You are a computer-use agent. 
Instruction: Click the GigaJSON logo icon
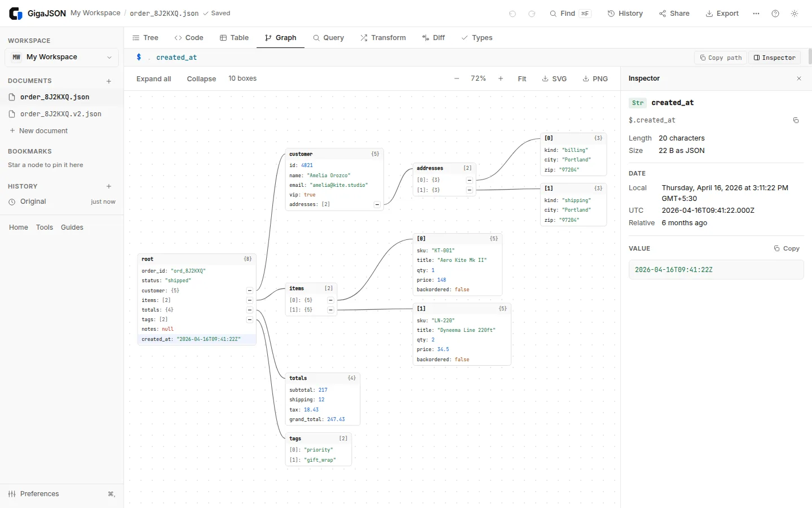[x=16, y=14]
